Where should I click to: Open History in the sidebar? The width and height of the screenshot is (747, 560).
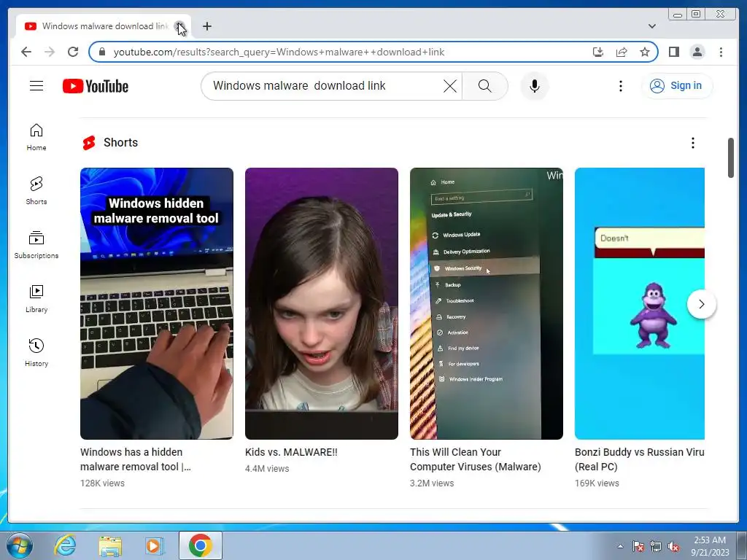pyautogui.click(x=36, y=352)
